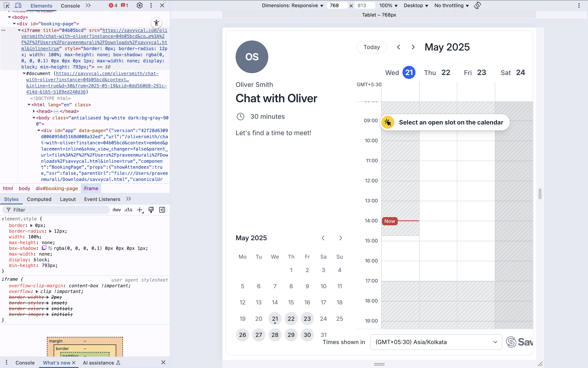Image resolution: width=588 pixels, height=368 pixels.
Task: Click the height field showing 813
Action: point(365,5)
